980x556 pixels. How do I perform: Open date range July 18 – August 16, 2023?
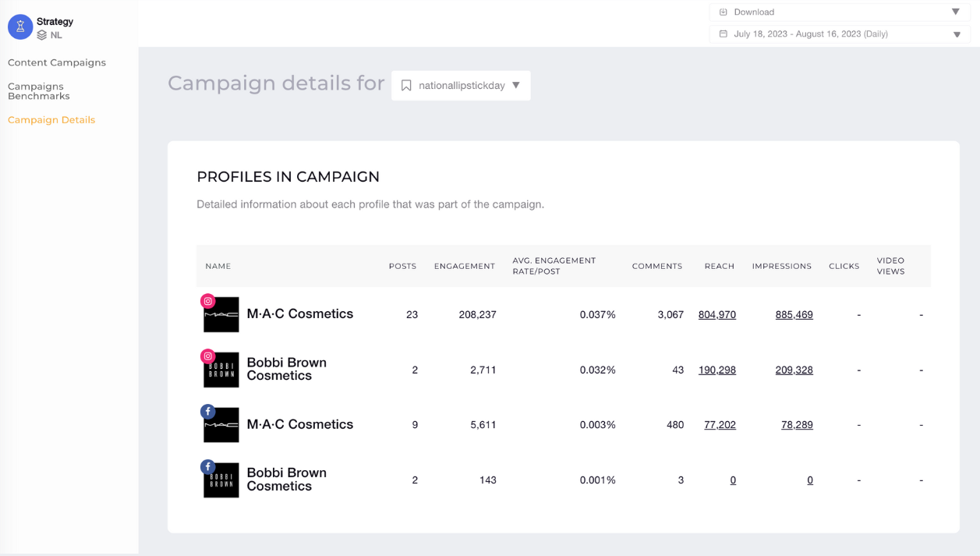pyautogui.click(x=840, y=34)
